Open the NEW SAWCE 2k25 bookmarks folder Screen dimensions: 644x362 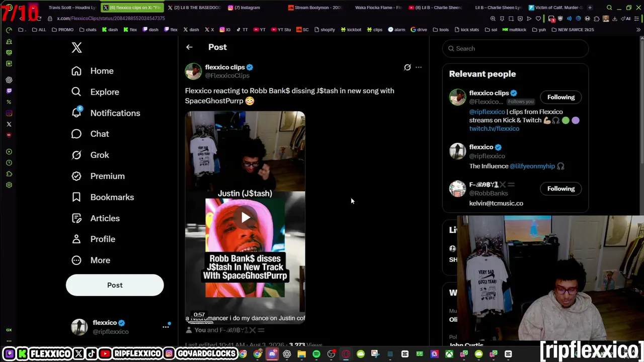[x=573, y=30]
